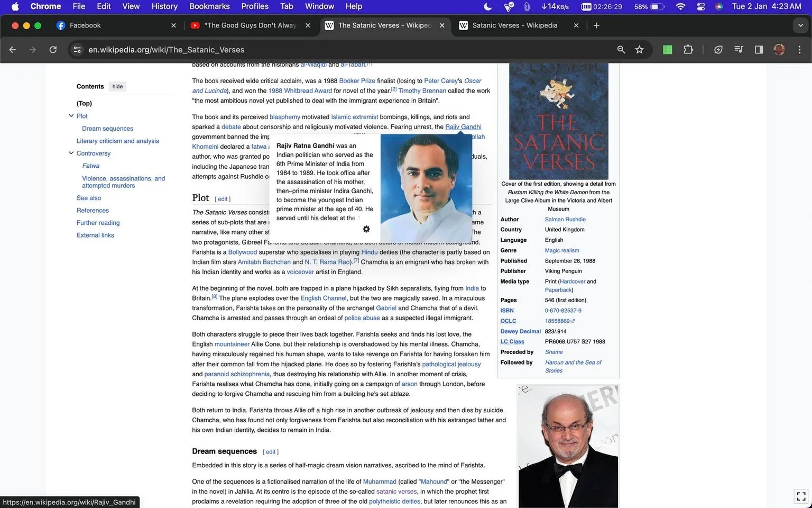This screenshot has height=508, width=812.
Task: Reload the Wikipedia page
Action: [x=53, y=50]
